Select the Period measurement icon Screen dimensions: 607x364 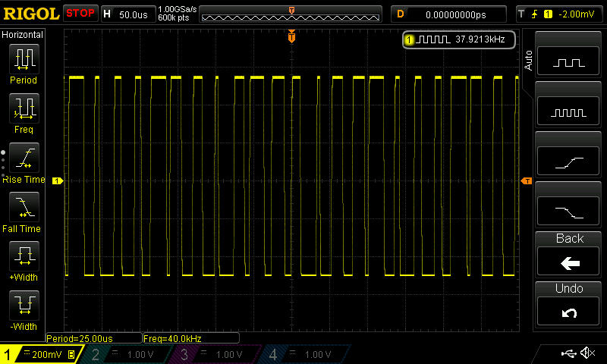pyautogui.click(x=24, y=59)
